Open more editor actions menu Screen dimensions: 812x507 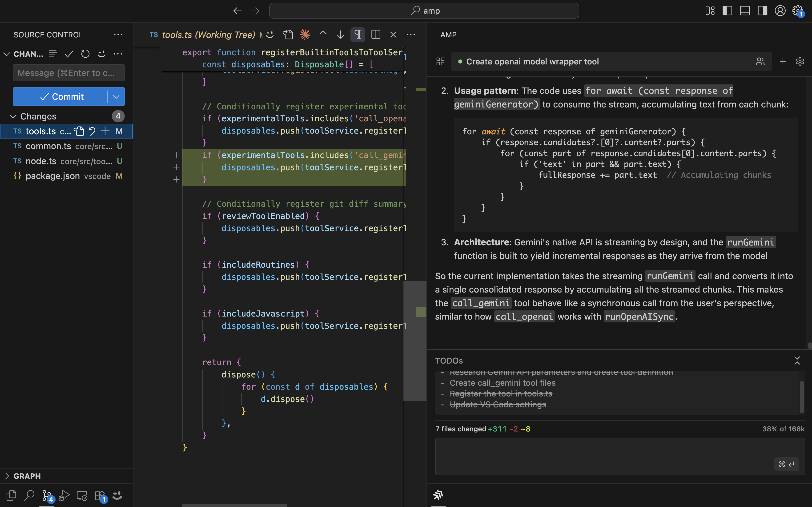pos(411,35)
